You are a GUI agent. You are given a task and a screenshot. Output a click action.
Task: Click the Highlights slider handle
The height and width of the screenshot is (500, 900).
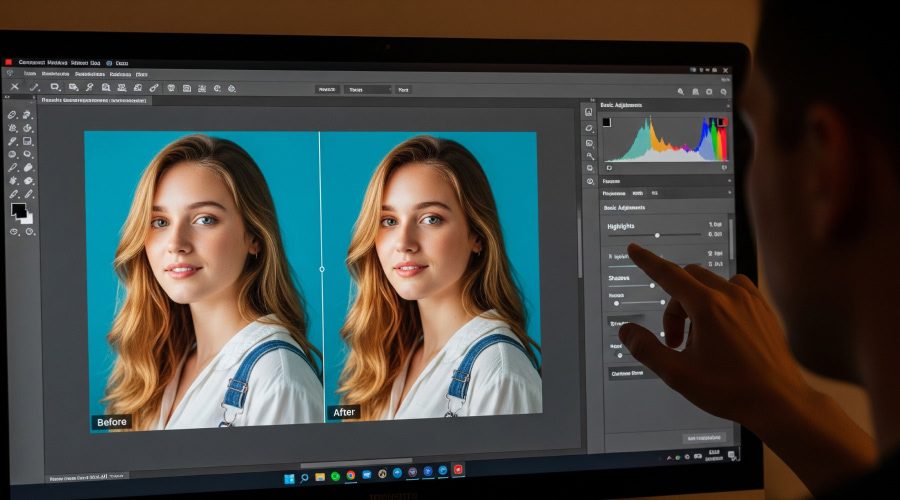[x=657, y=235]
